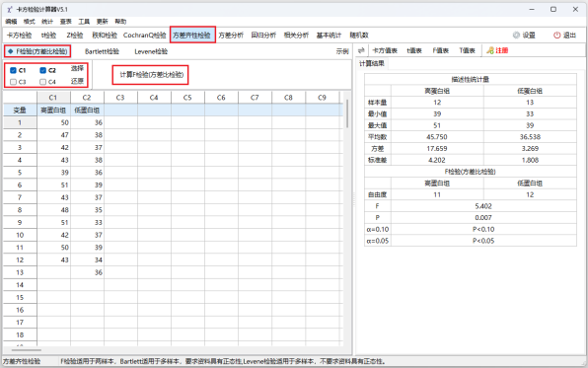
Task: Open the t值表 lookup table
Action: [x=414, y=50]
